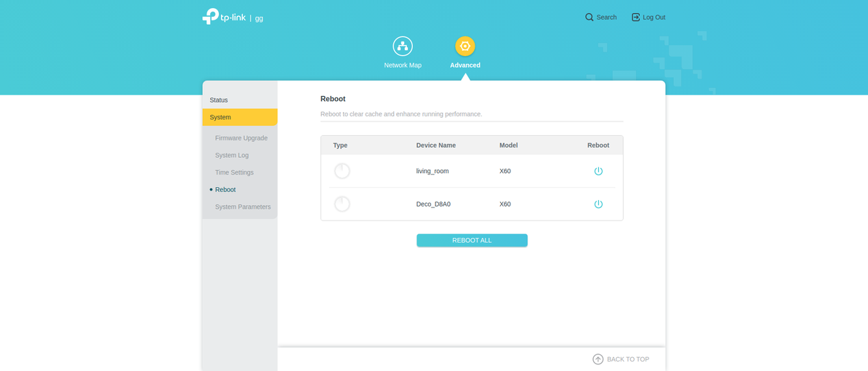868x371 pixels.
Task: Select Reboot sidebar item
Action: tap(225, 190)
